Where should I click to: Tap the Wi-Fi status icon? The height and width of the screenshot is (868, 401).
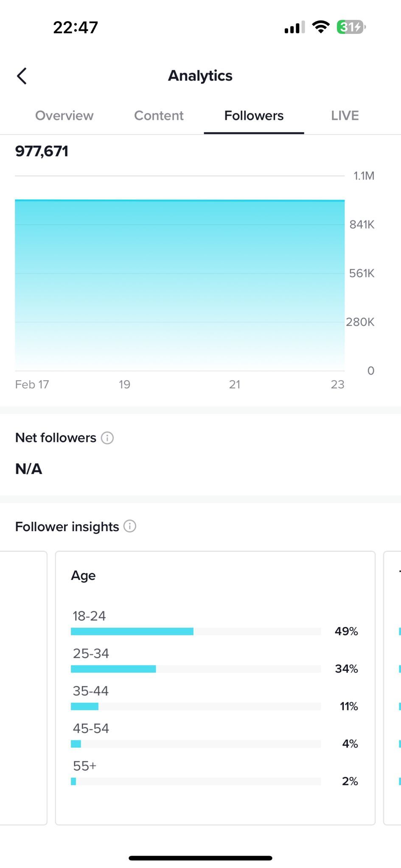(x=321, y=27)
